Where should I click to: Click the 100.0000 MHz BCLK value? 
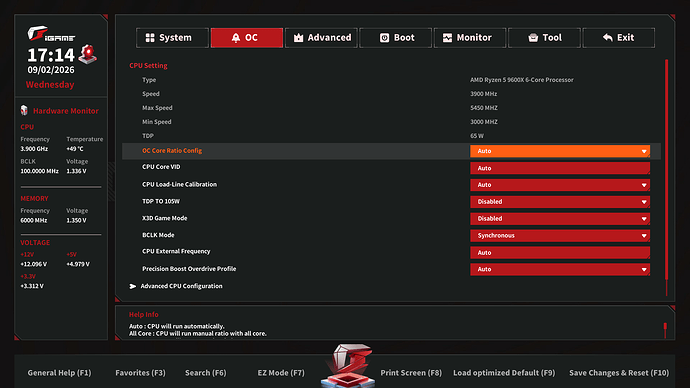(39, 171)
